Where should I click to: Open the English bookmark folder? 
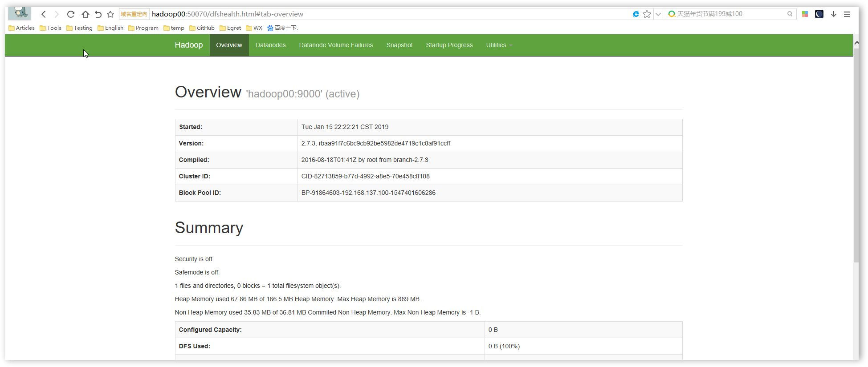point(110,28)
